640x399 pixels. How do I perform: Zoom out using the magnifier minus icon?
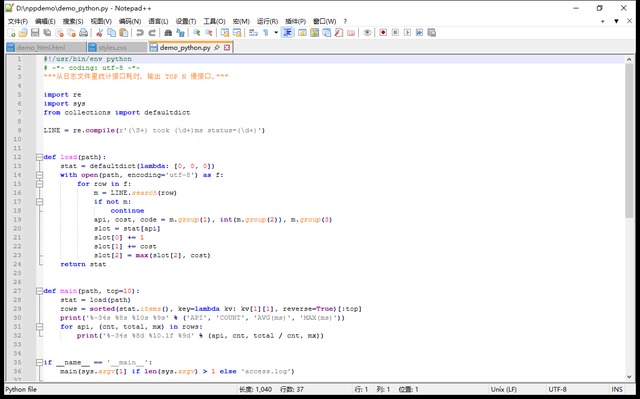coord(209,33)
